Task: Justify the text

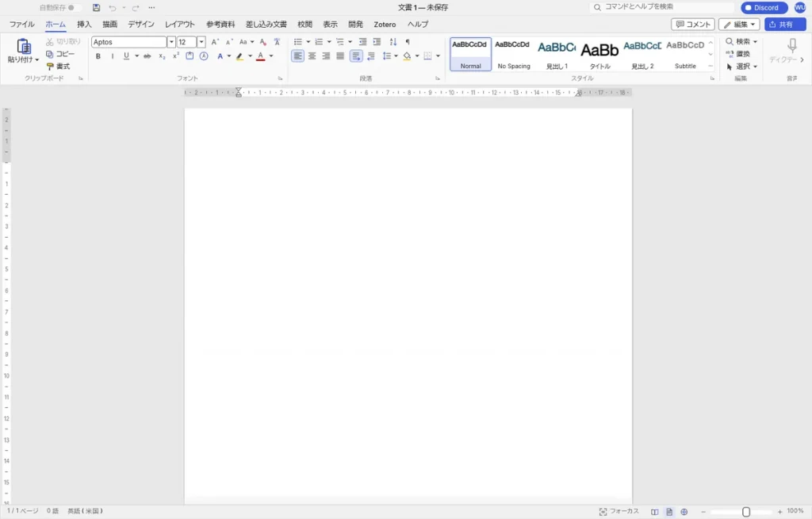Action: click(x=339, y=56)
